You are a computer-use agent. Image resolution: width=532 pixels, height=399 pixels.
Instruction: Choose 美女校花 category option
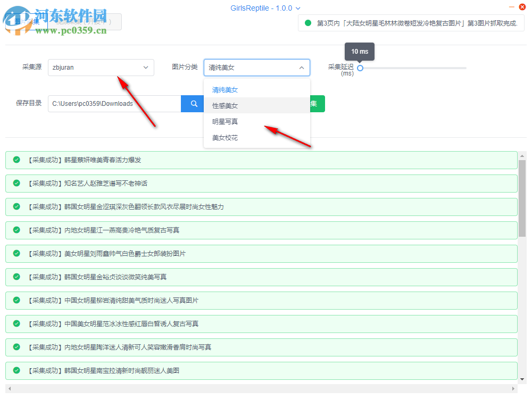(257, 137)
